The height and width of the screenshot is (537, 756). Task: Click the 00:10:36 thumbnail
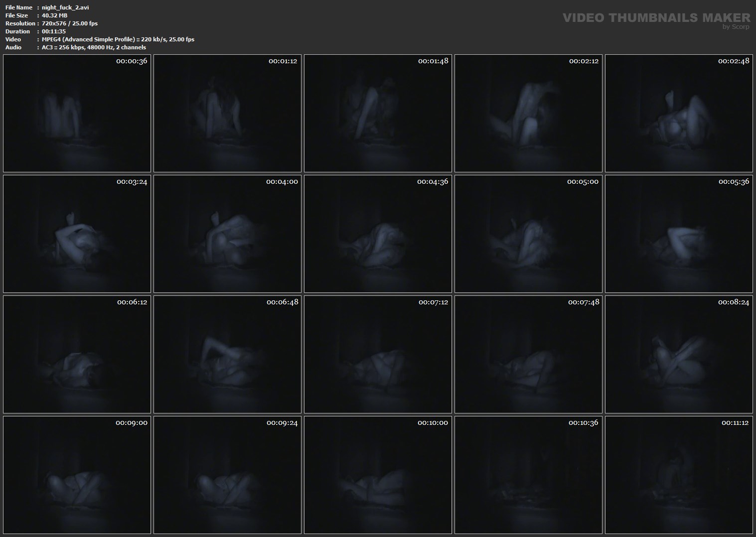coord(528,475)
